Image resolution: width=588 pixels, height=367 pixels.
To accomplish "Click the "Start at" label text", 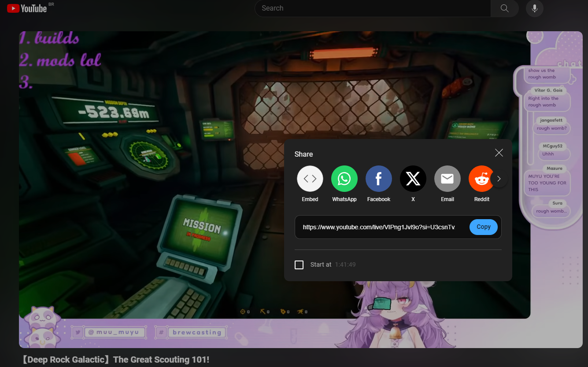I will coord(321,264).
